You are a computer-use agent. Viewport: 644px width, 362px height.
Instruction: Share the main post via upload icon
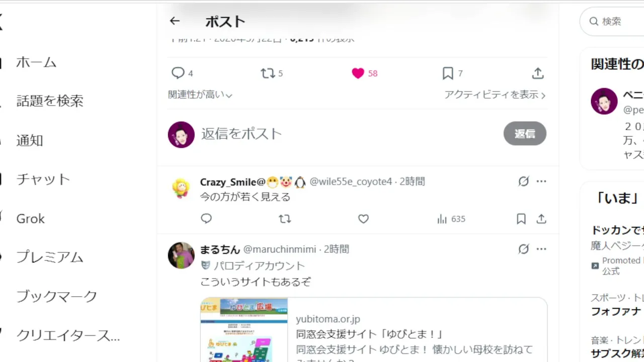tap(538, 73)
